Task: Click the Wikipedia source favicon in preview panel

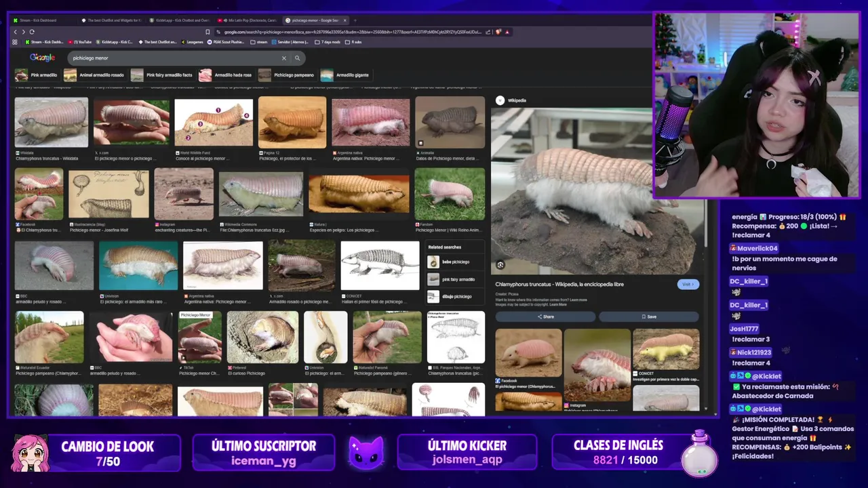Action: point(500,100)
